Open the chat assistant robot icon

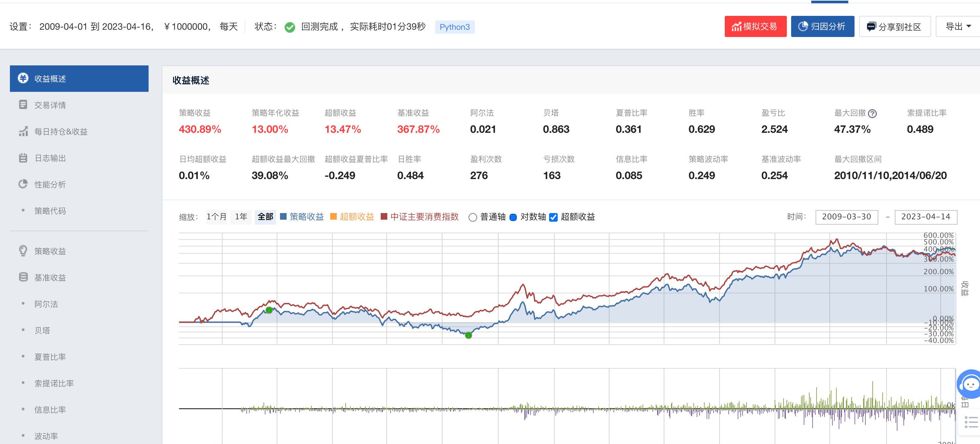coord(970,385)
